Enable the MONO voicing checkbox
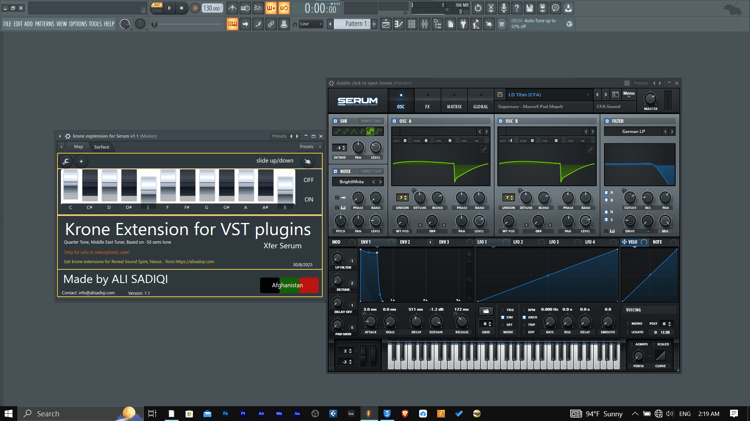The image size is (750, 421). 628,324
